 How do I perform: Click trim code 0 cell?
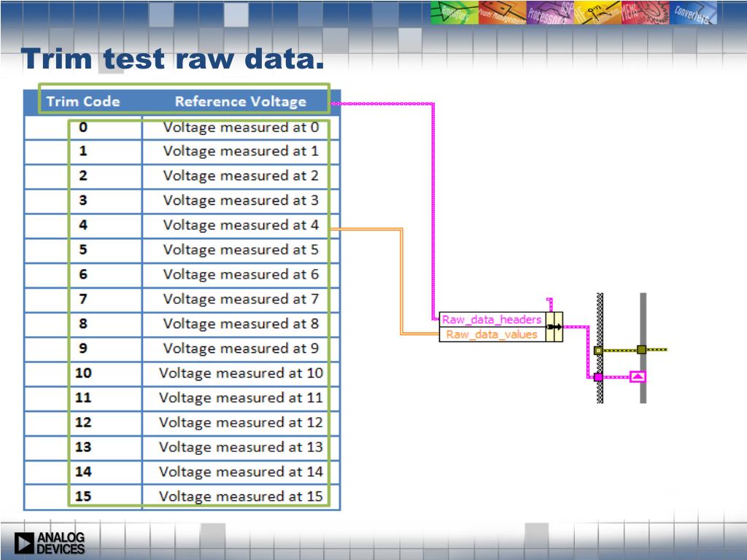coord(83,127)
